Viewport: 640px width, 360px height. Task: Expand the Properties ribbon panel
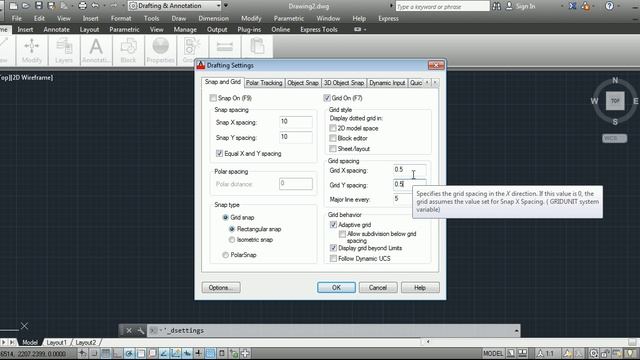(x=160, y=50)
